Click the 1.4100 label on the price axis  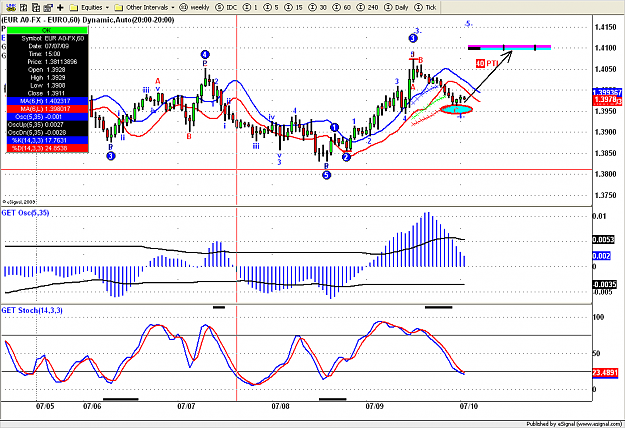click(x=605, y=48)
